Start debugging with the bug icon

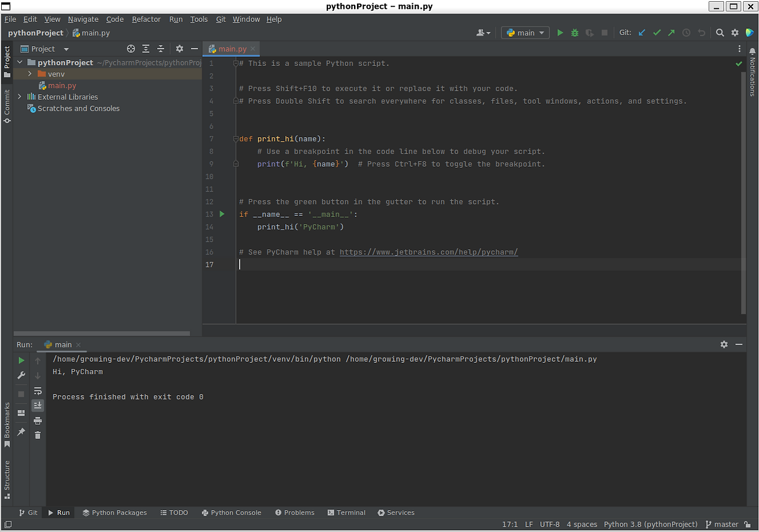tap(574, 33)
